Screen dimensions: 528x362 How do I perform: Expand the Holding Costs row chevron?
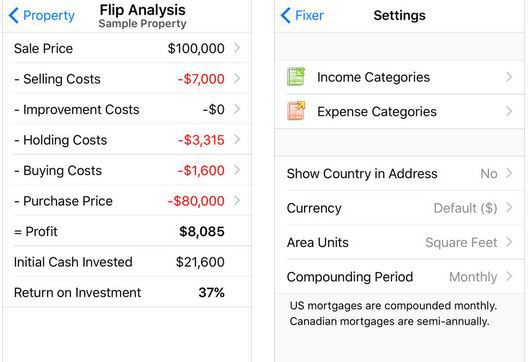[237, 139]
